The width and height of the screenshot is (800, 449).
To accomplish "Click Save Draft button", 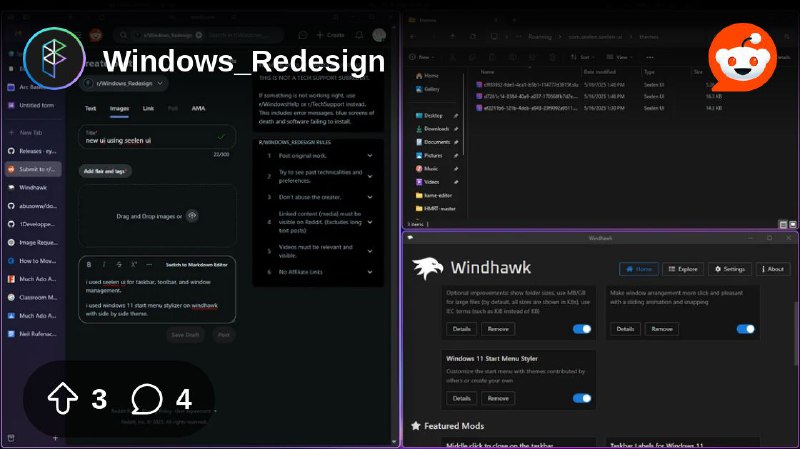I will pyautogui.click(x=185, y=335).
